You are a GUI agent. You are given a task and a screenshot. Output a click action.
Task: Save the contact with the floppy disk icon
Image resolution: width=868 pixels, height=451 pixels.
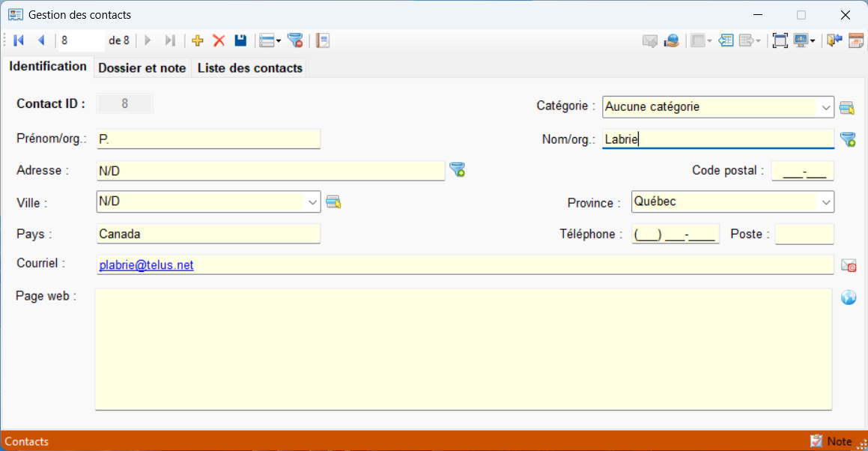tap(240, 40)
